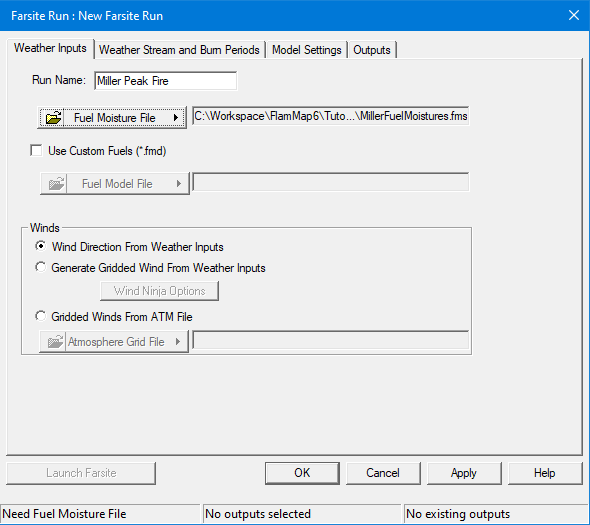Click the Cancel button
590x525 pixels.
click(383, 473)
